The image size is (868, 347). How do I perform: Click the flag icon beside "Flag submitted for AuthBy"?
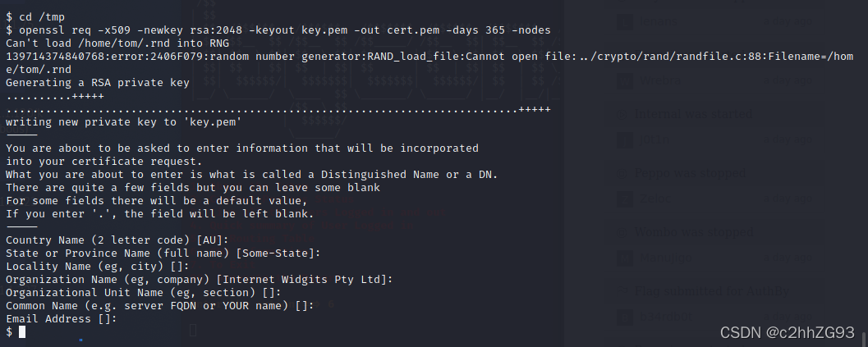pos(622,290)
